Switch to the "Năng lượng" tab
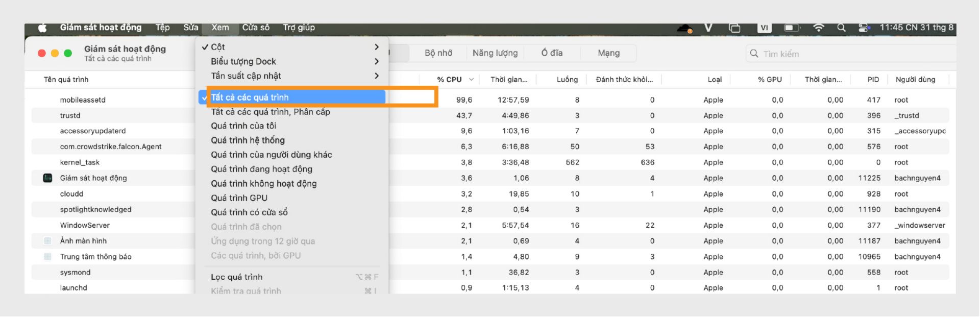Image resolution: width=980 pixels, height=317 pixels. point(495,53)
